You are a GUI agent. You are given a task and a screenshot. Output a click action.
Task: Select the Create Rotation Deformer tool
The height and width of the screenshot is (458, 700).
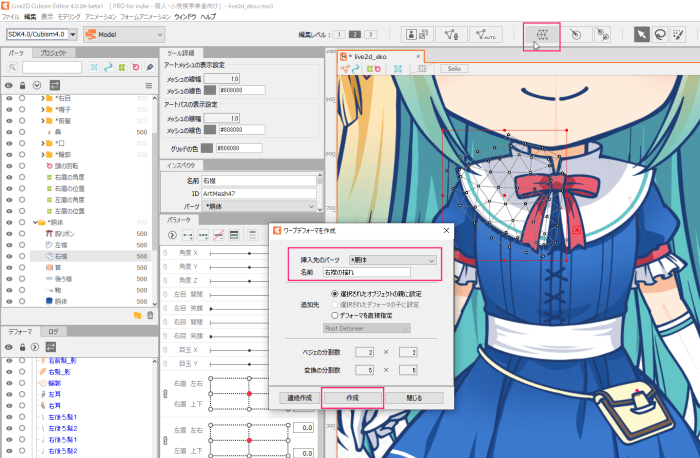[x=576, y=34]
